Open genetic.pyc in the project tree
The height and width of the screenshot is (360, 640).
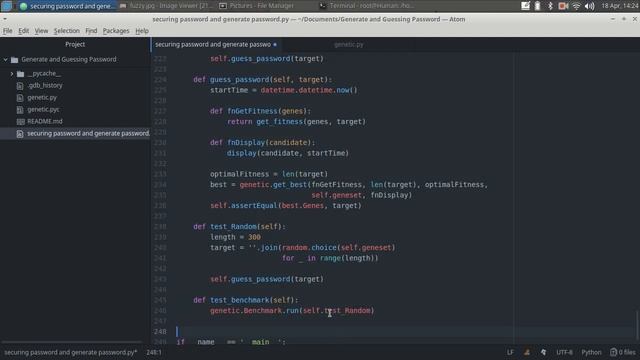[43, 109]
